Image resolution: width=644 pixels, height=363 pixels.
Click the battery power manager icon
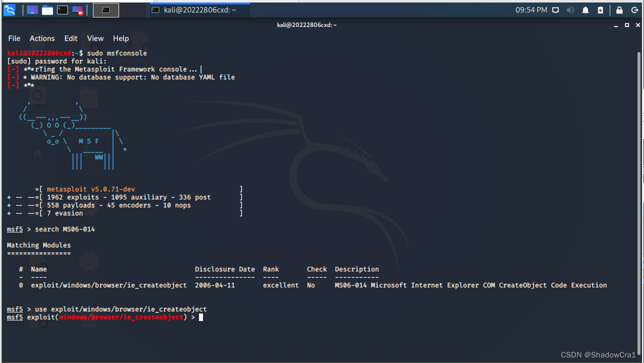pos(600,10)
